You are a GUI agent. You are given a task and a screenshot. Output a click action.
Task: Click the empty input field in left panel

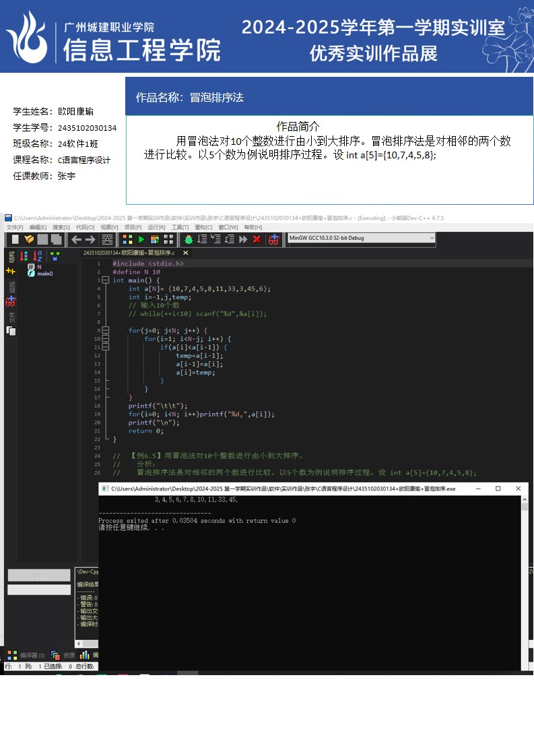(38, 590)
